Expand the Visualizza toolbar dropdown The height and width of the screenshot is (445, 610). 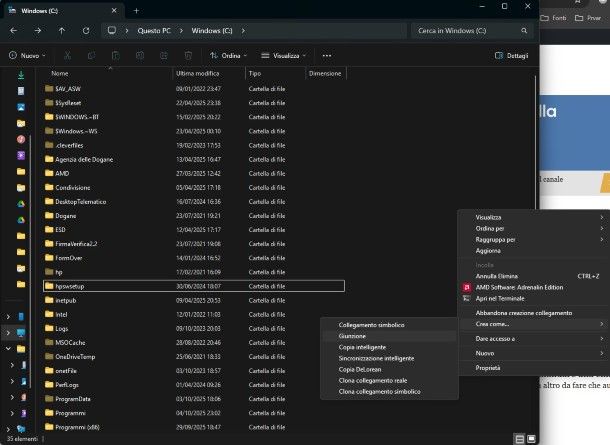[283, 56]
